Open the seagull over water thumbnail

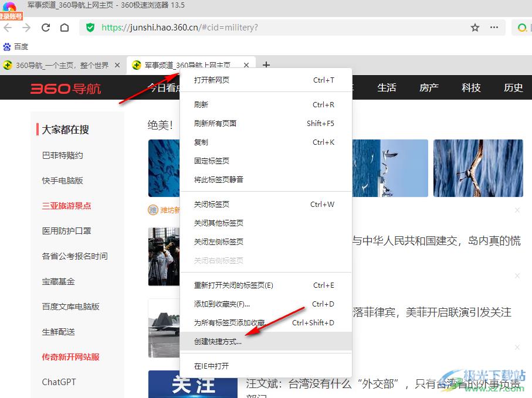coord(478,168)
